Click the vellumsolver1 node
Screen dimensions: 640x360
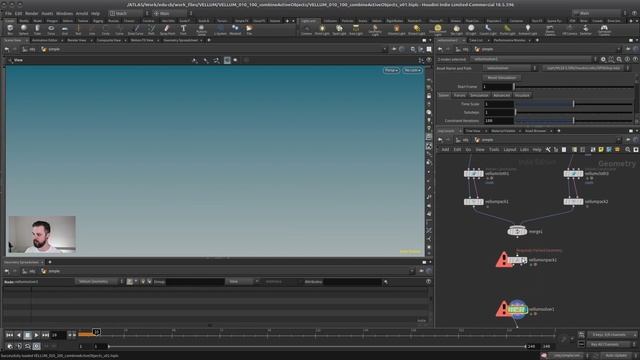[518, 310]
